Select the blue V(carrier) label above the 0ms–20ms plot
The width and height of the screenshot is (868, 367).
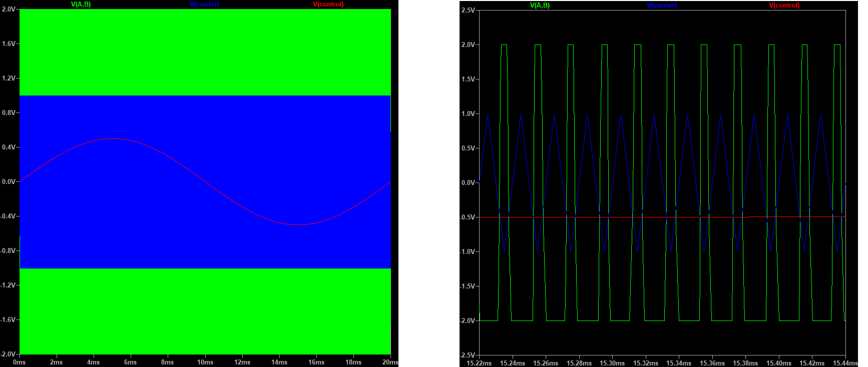(204, 4)
